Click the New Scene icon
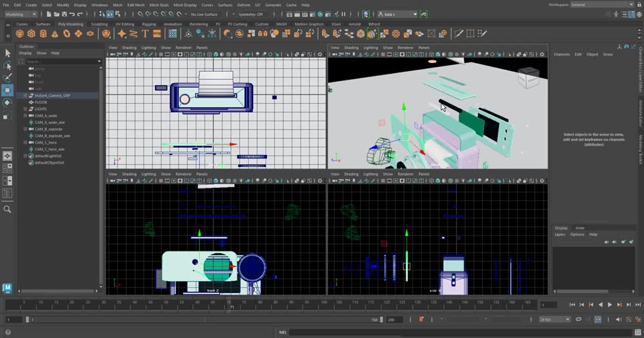This screenshot has height=338, width=644. [48, 14]
